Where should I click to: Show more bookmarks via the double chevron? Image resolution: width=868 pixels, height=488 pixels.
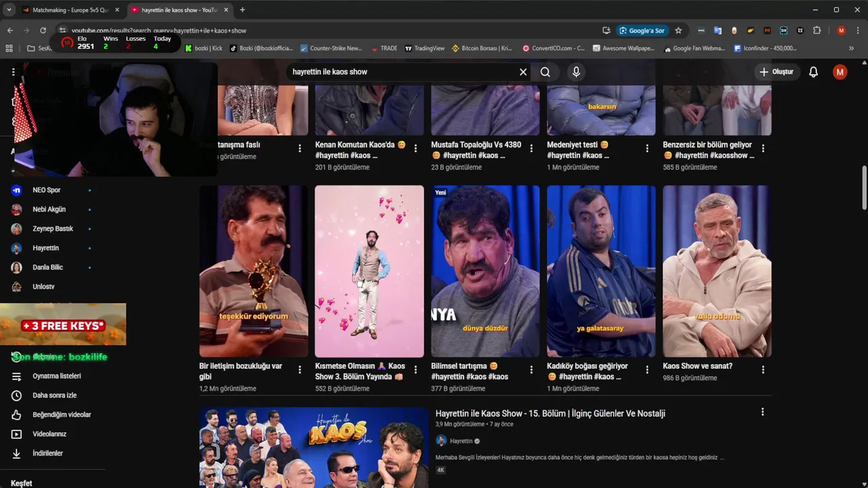[x=851, y=48]
